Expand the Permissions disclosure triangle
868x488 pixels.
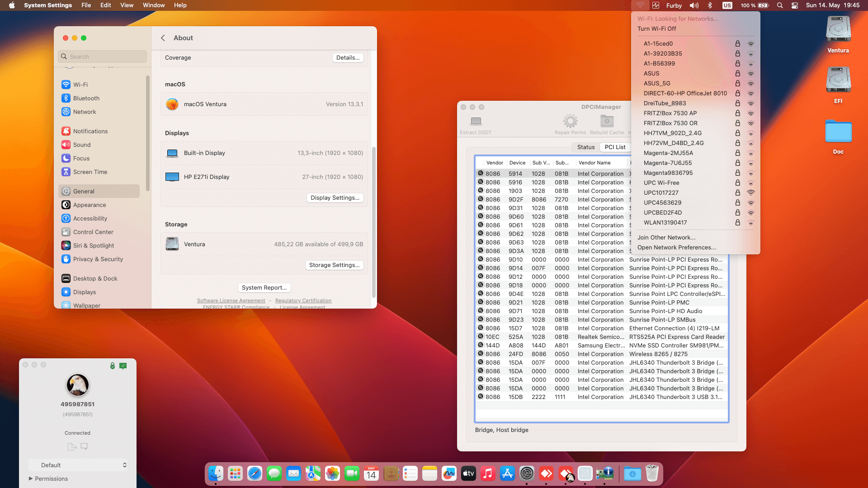[x=31, y=479]
